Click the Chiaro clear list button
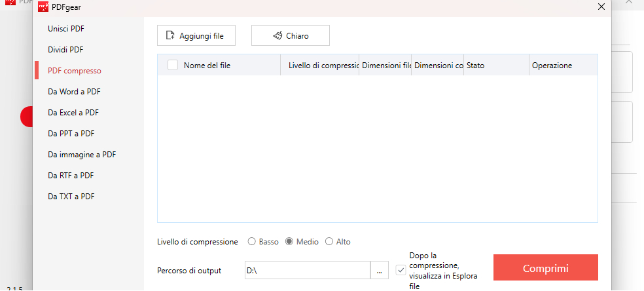 point(291,35)
